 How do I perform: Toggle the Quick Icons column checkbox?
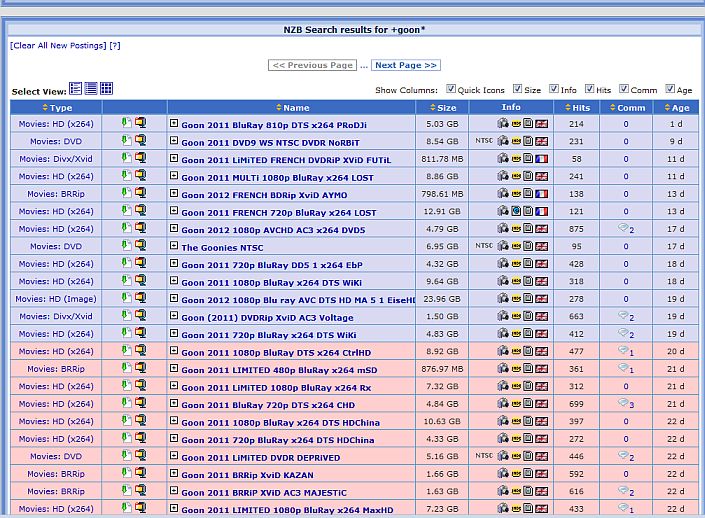click(x=451, y=89)
